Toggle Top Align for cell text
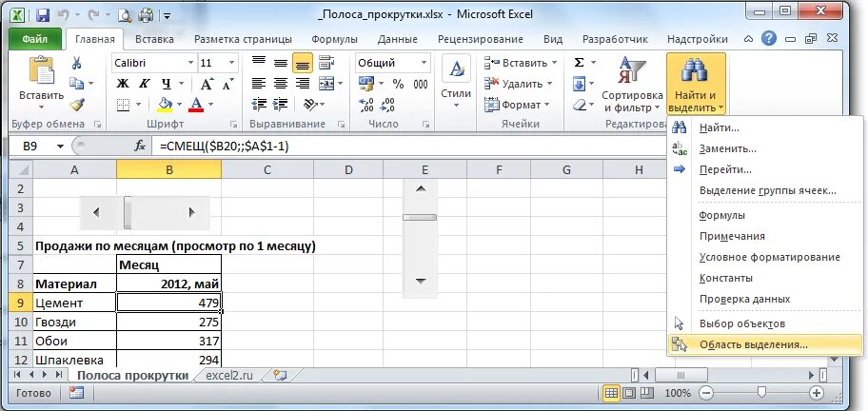 [x=259, y=63]
